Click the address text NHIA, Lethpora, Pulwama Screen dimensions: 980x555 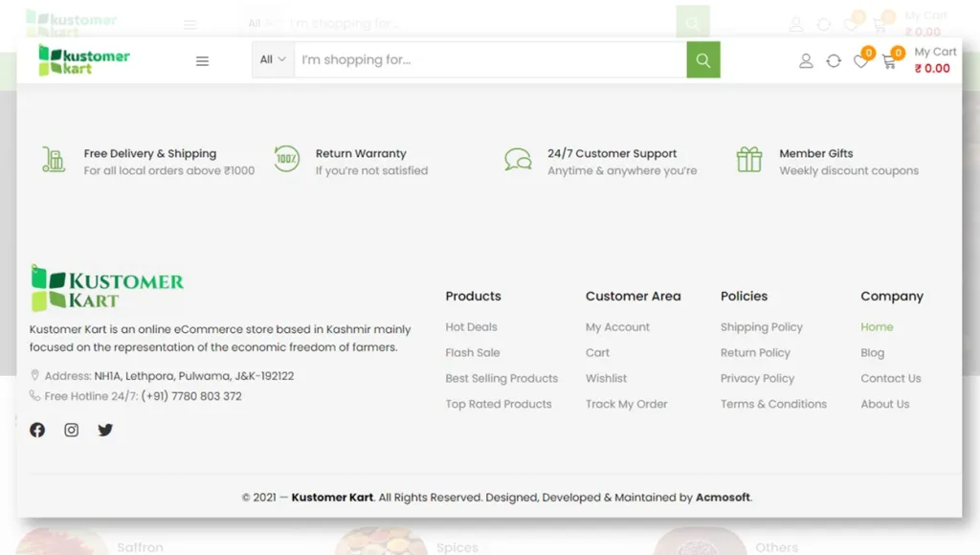(193, 376)
